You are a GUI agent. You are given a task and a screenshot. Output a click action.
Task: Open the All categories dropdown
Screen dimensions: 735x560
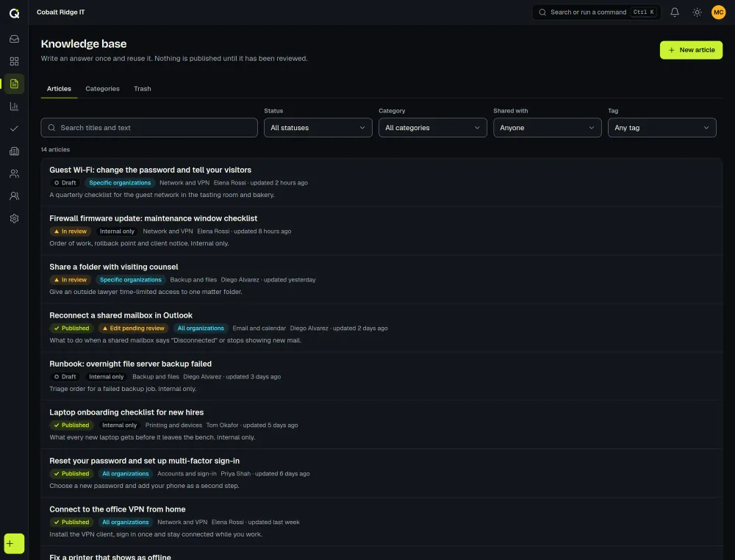tap(433, 127)
